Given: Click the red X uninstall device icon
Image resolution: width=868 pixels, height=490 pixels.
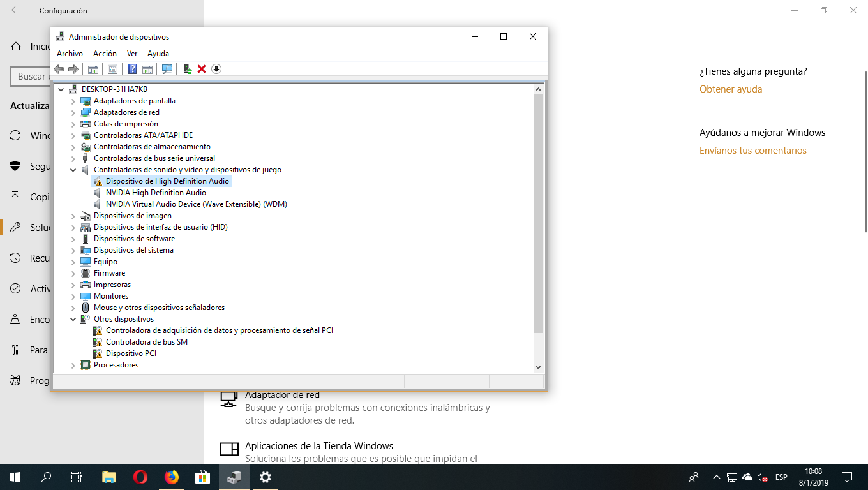Looking at the screenshot, I should click(202, 69).
